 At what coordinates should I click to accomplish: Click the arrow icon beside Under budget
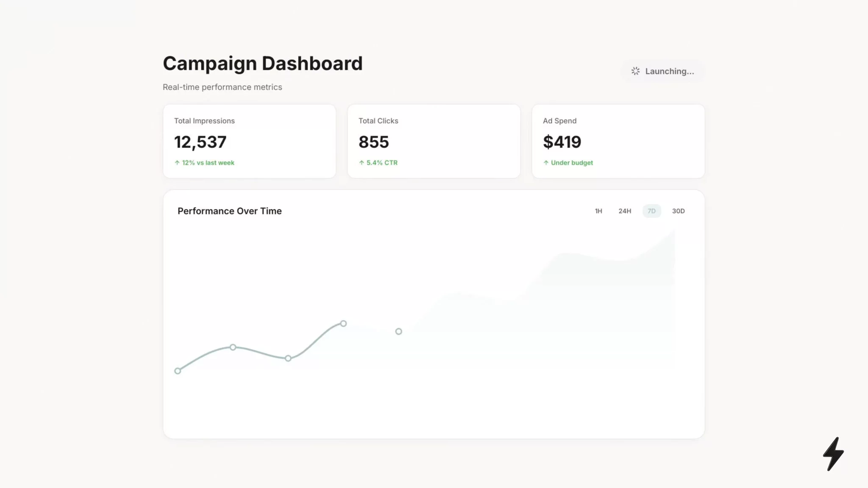click(546, 163)
